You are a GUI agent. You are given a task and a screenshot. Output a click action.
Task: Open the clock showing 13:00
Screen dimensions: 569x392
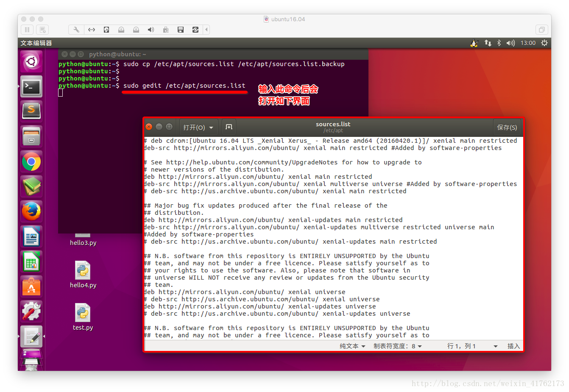pyautogui.click(x=528, y=43)
